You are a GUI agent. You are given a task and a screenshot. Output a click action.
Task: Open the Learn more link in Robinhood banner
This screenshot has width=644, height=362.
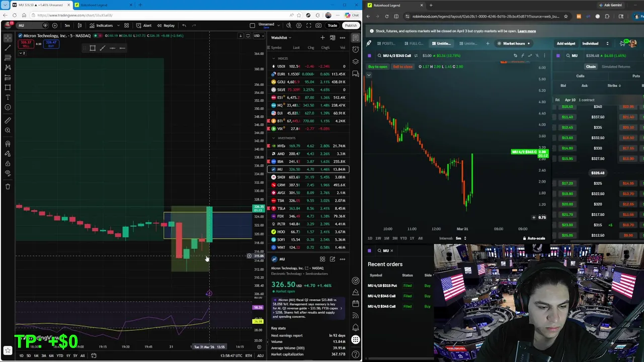pos(527,31)
